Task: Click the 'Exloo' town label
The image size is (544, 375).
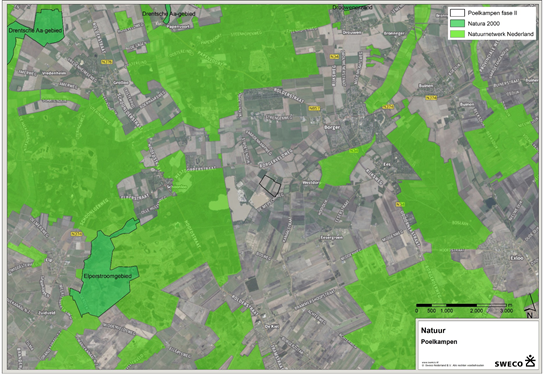Action: tap(517, 258)
